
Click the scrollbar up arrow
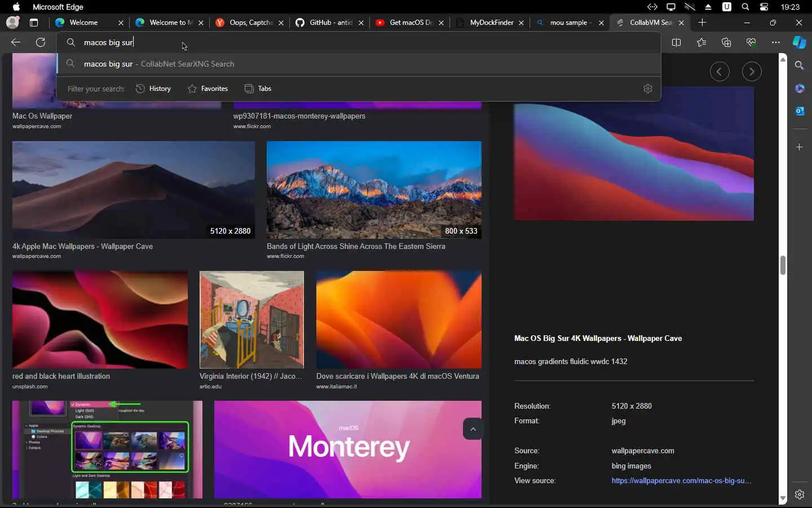(783, 59)
